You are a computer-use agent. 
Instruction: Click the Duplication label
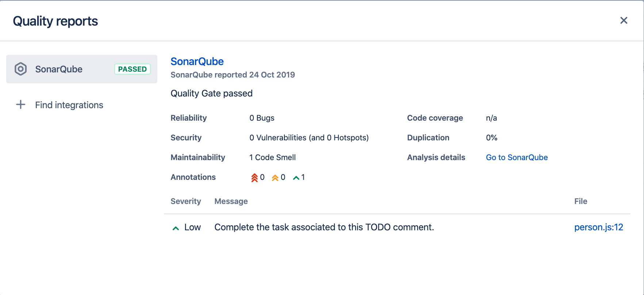click(428, 137)
